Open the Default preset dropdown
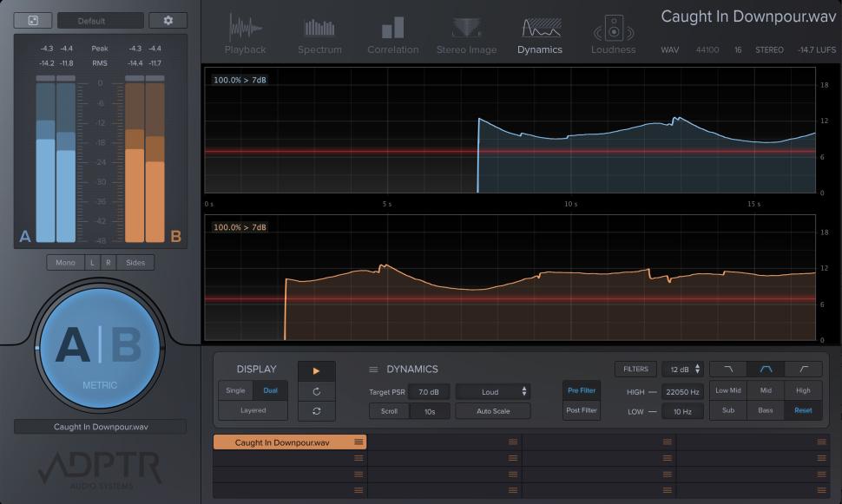Viewport: 842px width, 504px height. [101, 21]
